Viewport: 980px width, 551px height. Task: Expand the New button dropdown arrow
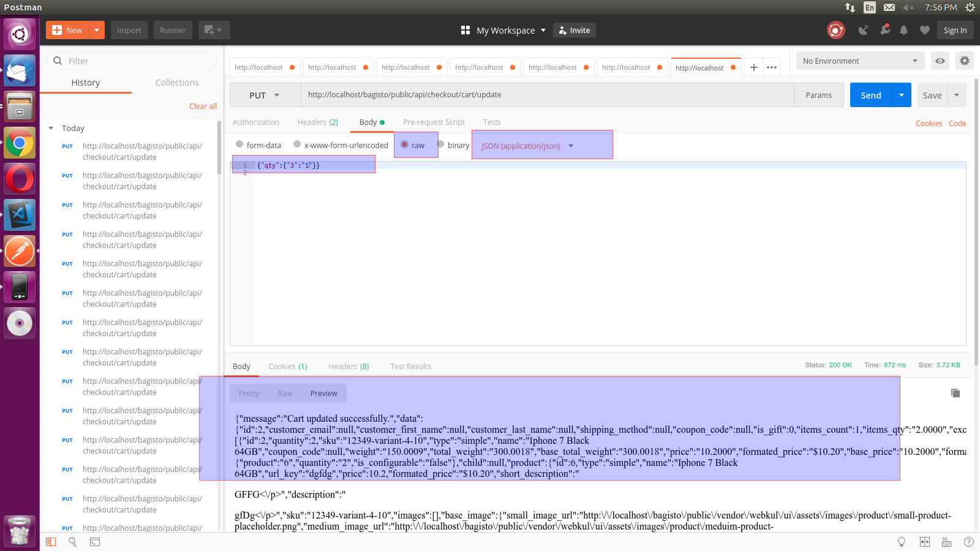pos(97,30)
